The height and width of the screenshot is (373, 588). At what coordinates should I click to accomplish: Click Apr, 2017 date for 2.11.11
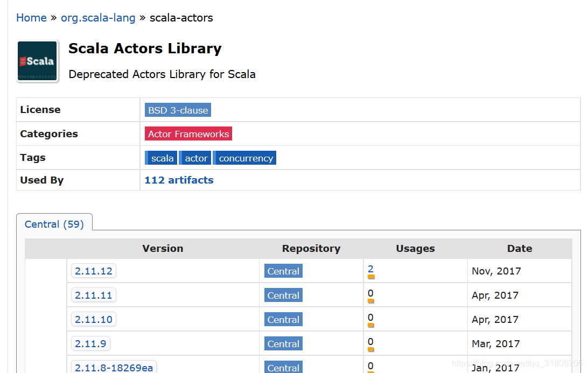tap(495, 295)
